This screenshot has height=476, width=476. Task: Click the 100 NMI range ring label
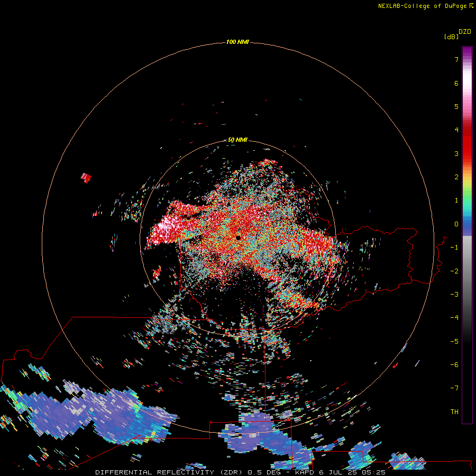[x=237, y=42]
